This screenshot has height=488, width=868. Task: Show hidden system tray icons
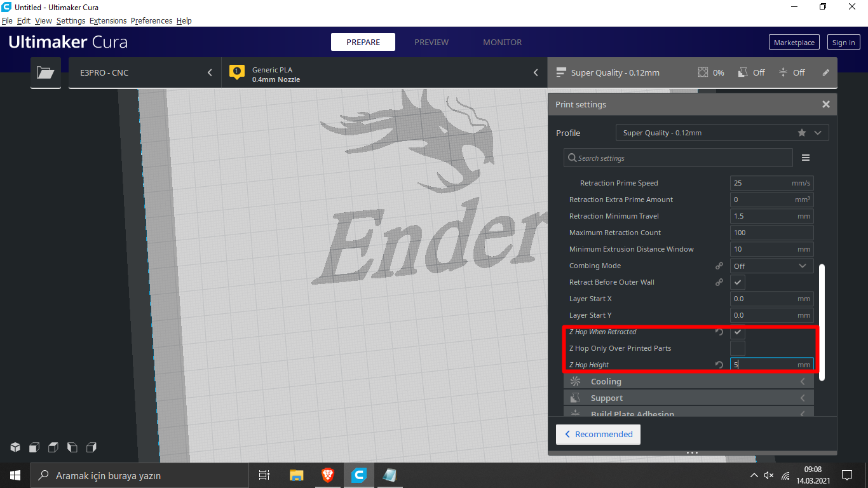pyautogui.click(x=754, y=475)
